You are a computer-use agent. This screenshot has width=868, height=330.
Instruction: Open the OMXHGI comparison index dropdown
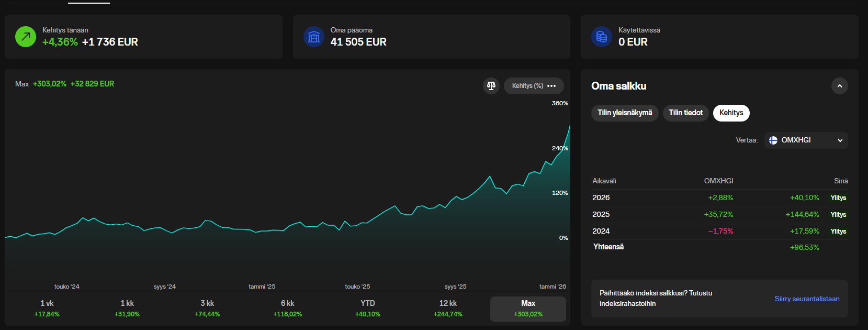[806, 140]
